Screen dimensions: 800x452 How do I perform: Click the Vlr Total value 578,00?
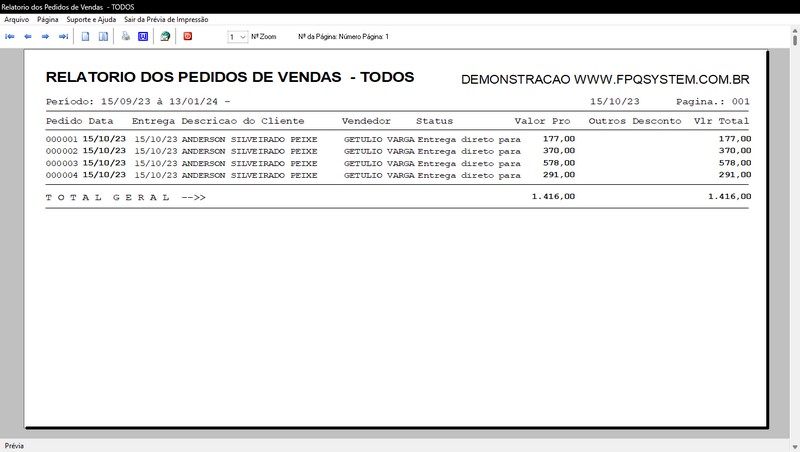pos(735,163)
